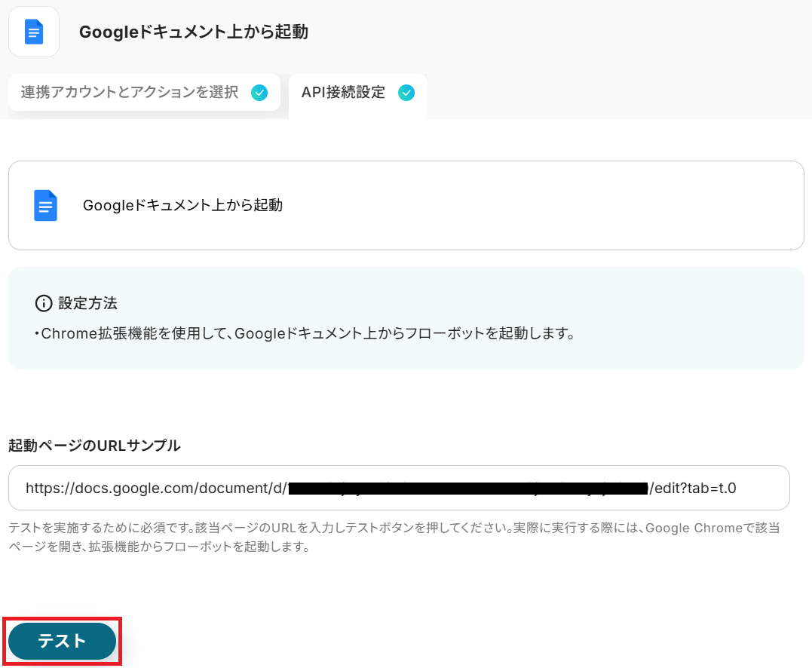Viewport: 812px width, 668px height.
Task: Click the テスト button
Action: pos(62,641)
